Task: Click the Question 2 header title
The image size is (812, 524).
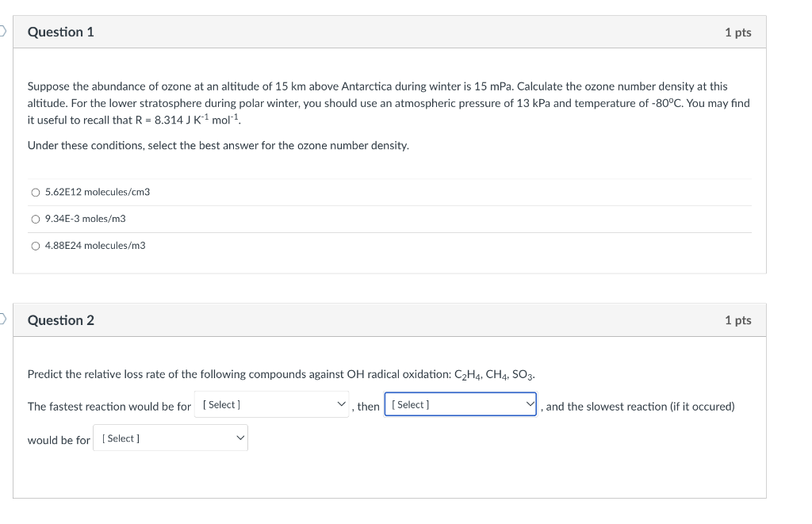Action: [x=61, y=320]
